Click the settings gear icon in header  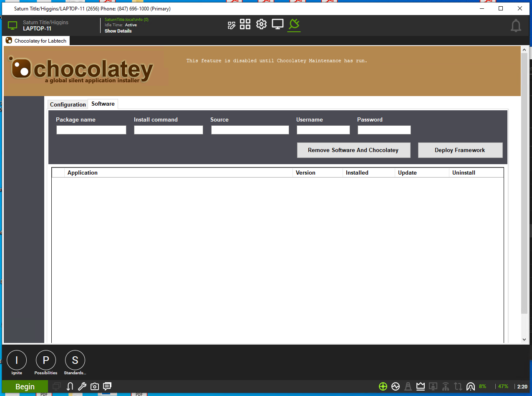[x=261, y=24]
